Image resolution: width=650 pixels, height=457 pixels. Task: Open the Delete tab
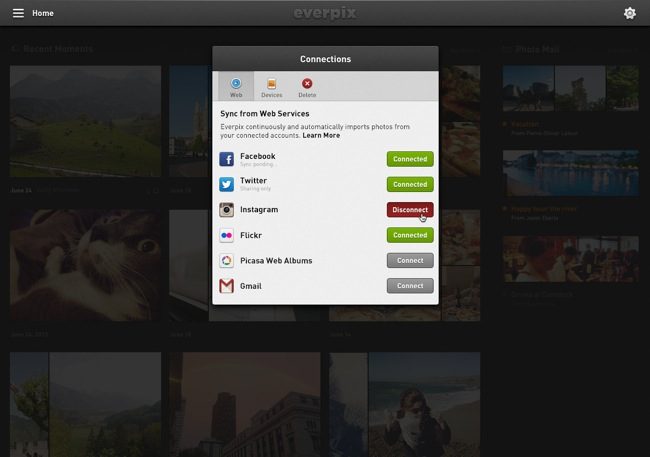click(x=307, y=88)
